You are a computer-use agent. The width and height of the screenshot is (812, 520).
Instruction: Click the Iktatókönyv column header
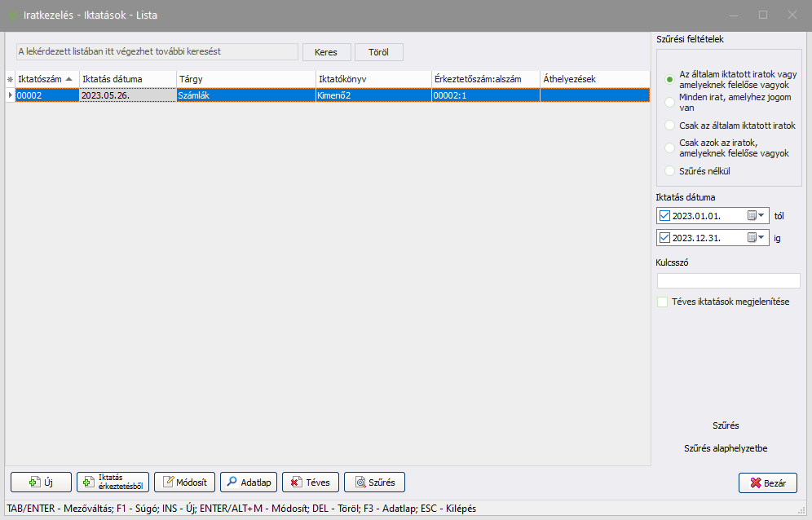(373, 79)
